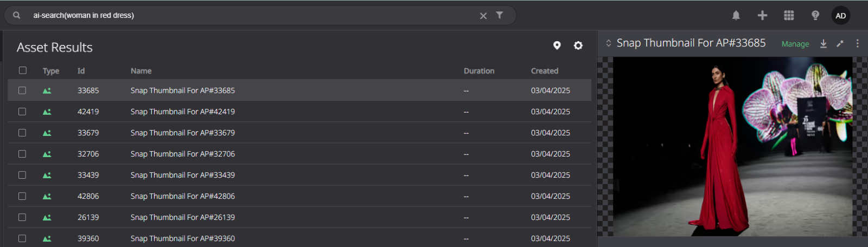Open the help question mark icon
Screen dimensions: 868x247
click(x=815, y=15)
